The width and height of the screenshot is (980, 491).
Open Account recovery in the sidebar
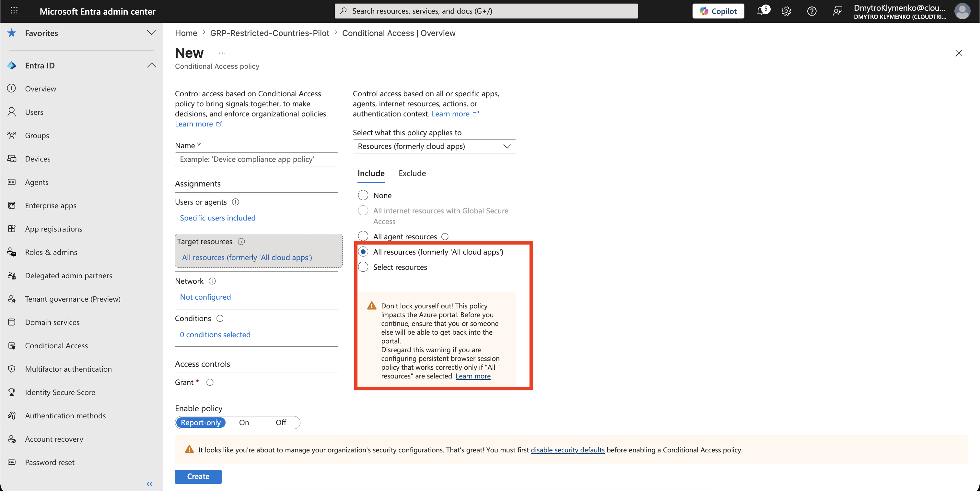coord(54,439)
